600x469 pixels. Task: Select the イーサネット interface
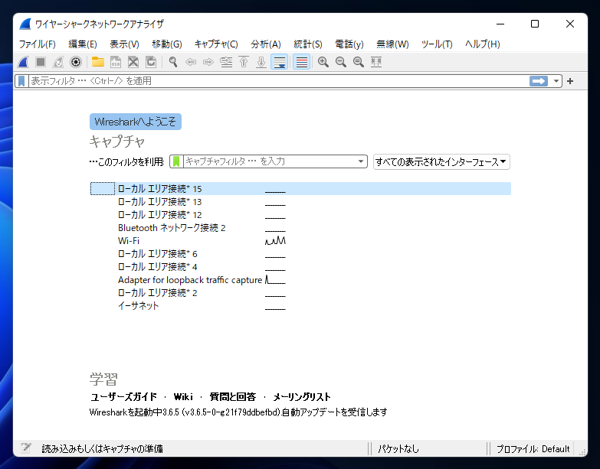tap(300, 306)
